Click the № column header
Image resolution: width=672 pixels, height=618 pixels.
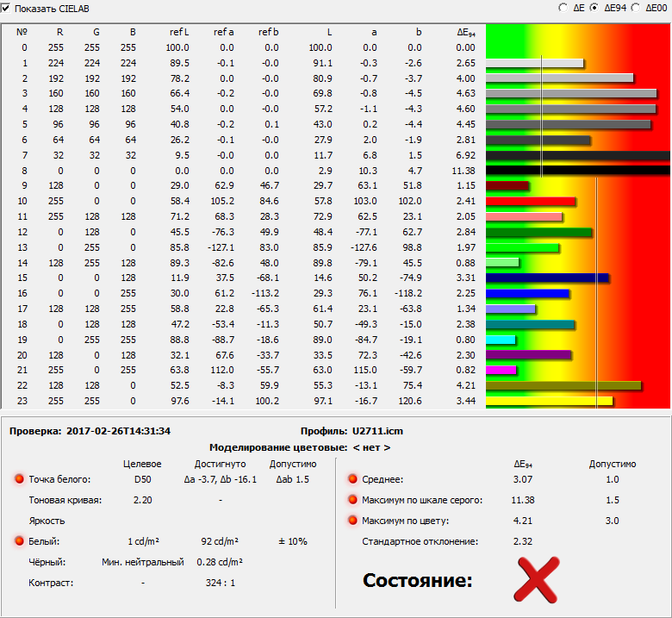pyautogui.click(x=22, y=32)
